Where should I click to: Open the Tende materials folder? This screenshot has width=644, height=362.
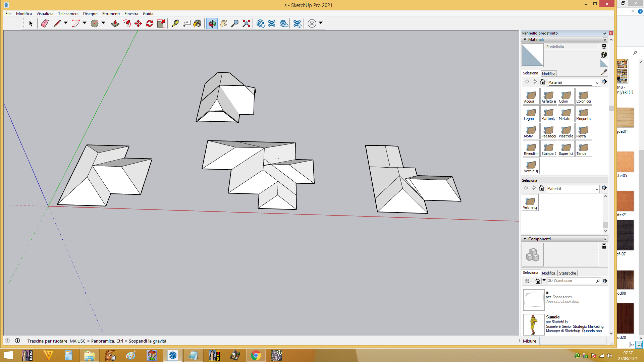tap(584, 149)
